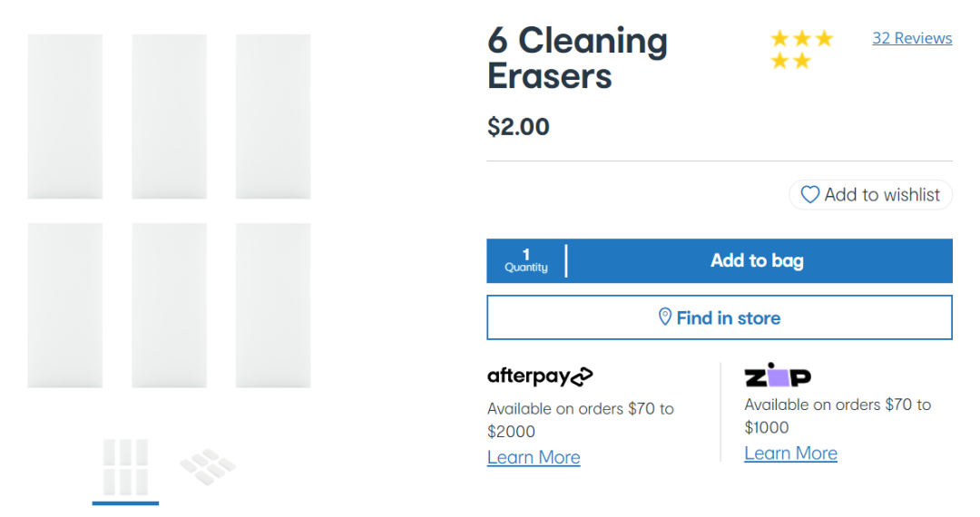Image resolution: width=980 pixels, height=517 pixels.
Task: Toggle Add to wishlist
Action: (x=870, y=195)
